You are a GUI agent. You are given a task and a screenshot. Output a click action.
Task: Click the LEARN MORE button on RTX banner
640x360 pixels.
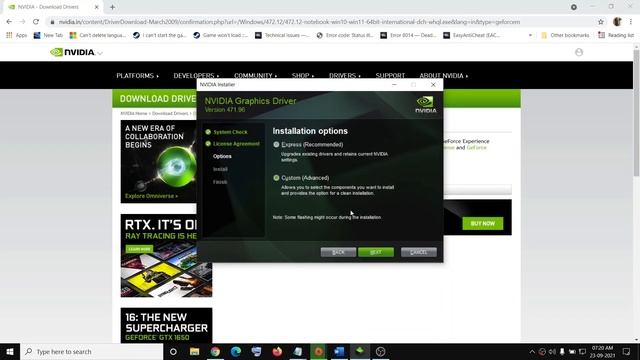click(x=139, y=249)
